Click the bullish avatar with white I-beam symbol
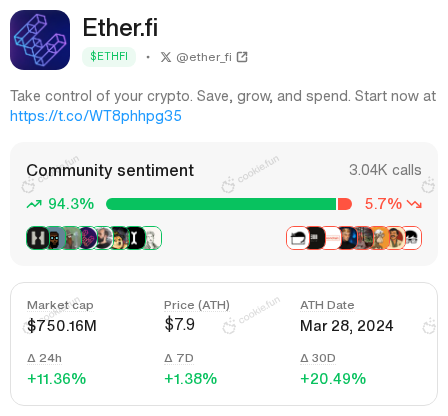This screenshot has height=416, width=448. (x=134, y=238)
